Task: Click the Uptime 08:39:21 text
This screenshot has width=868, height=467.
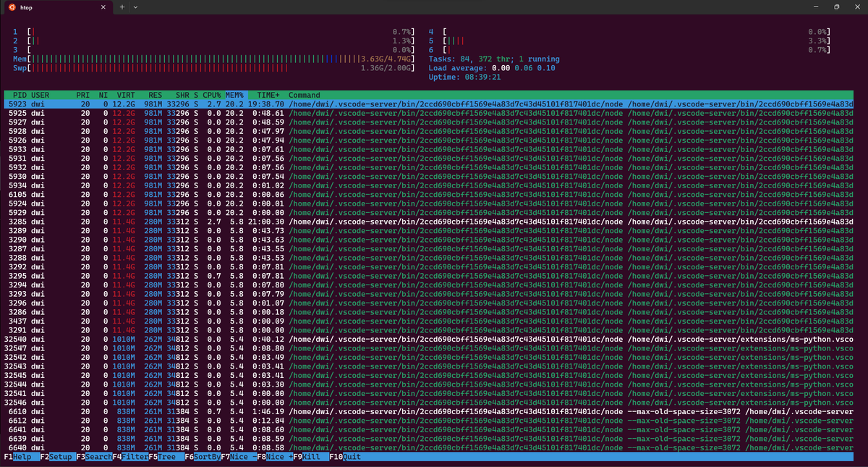Action: click(x=464, y=77)
